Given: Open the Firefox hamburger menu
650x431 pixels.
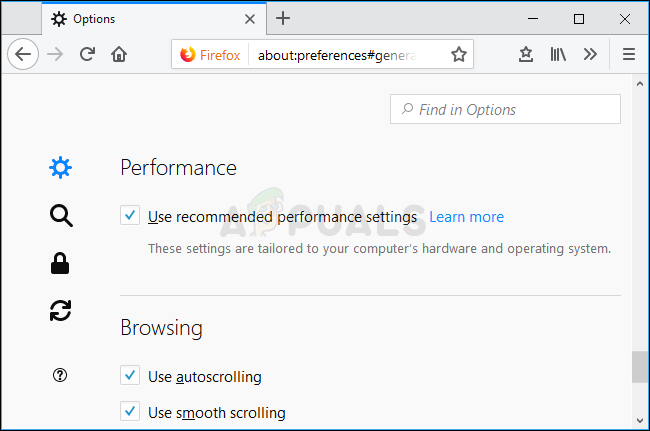Looking at the screenshot, I should click(x=629, y=55).
